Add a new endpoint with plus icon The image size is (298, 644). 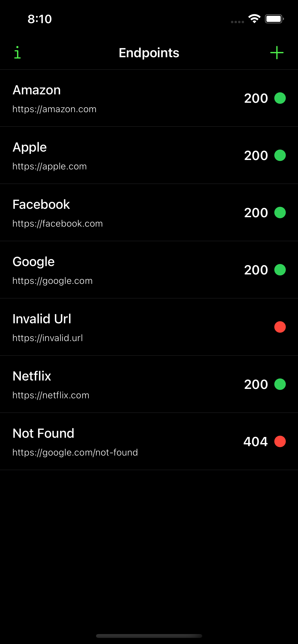point(277,53)
